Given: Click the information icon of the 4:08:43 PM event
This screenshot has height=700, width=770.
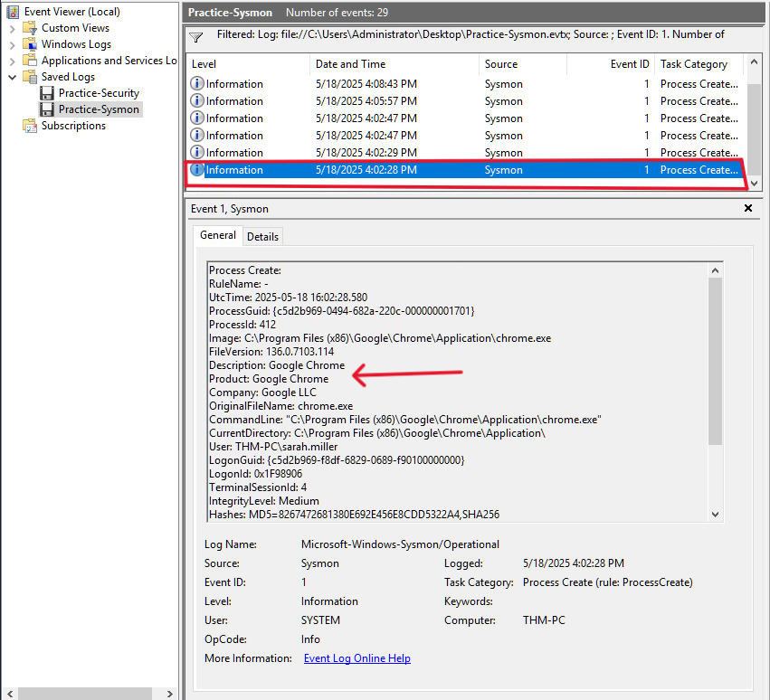Looking at the screenshot, I should coord(197,84).
